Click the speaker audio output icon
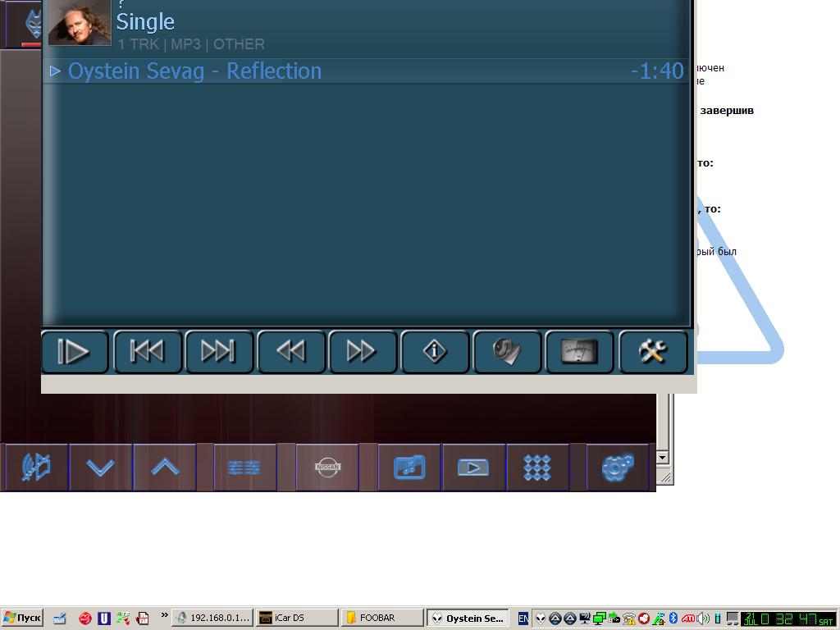The height and width of the screenshot is (630, 840). point(507,352)
